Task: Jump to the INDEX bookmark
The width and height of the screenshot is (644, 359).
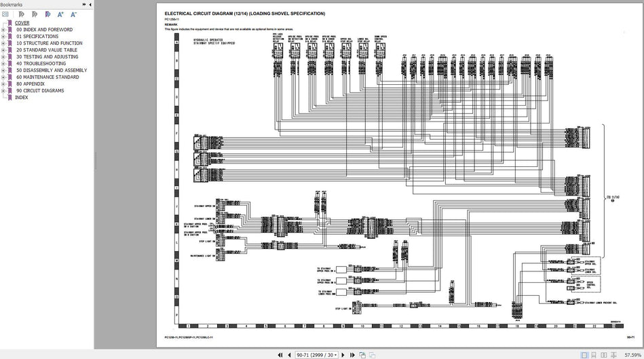Action: 22,97
